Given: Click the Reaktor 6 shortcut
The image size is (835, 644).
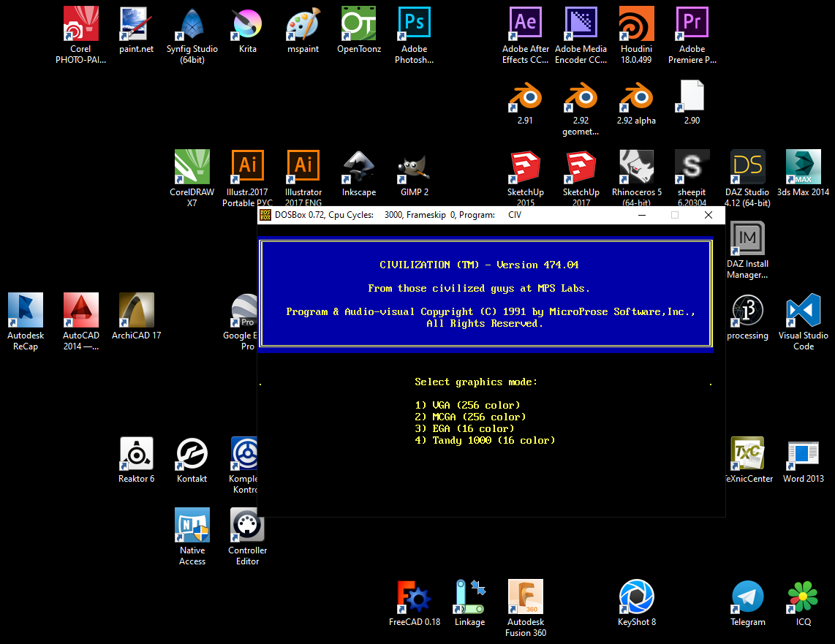Looking at the screenshot, I should [x=136, y=454].
